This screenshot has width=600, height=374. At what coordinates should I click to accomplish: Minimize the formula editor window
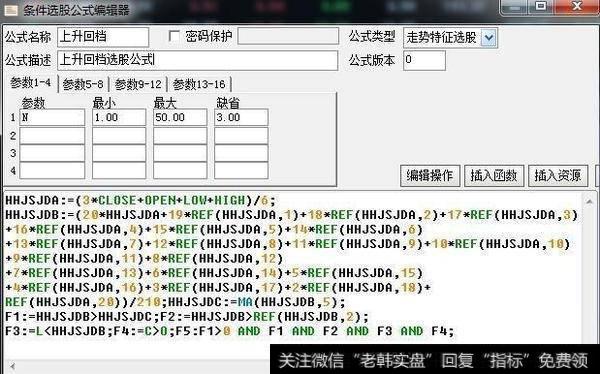tap(516, 7)
